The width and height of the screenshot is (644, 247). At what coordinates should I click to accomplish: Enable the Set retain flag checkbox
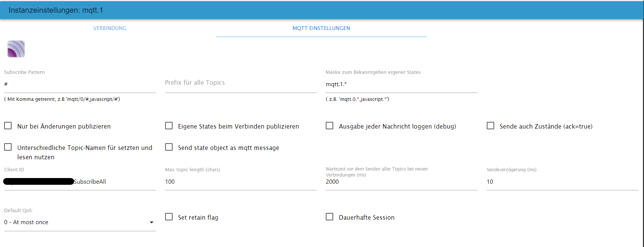[169, 217]
